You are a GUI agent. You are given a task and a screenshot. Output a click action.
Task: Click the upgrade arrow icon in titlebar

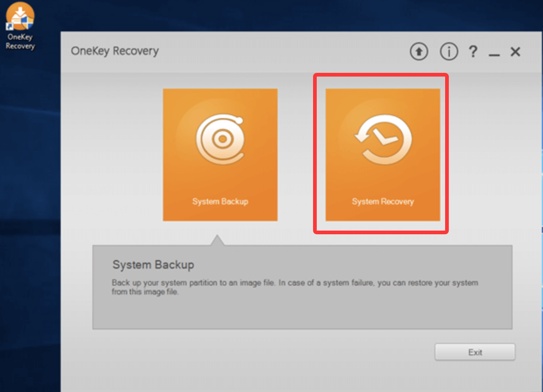[419, 52]
